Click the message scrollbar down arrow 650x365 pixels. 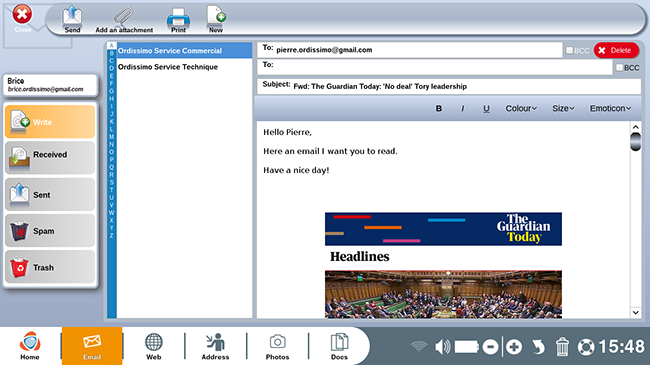635,312
